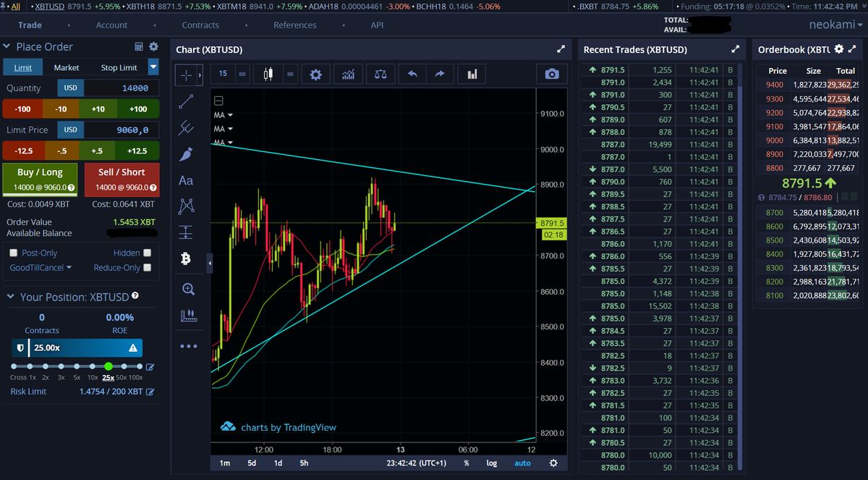Open the API menu

377,25
